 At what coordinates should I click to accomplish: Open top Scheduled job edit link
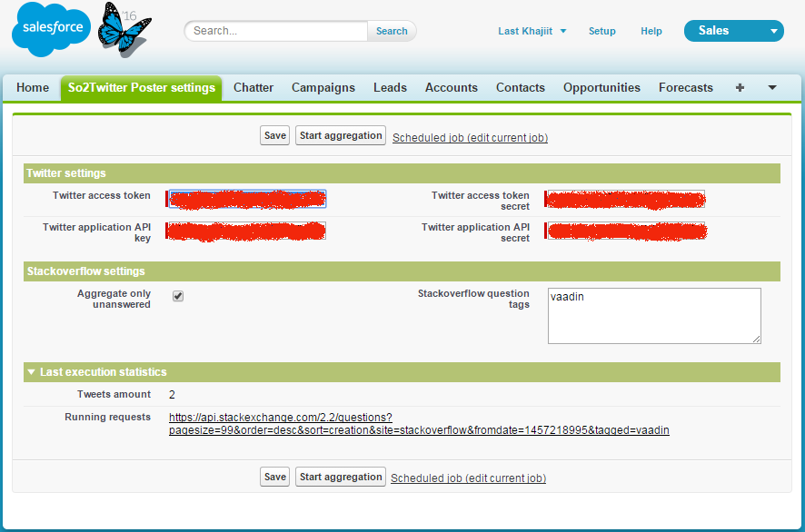tap(470, 137)
